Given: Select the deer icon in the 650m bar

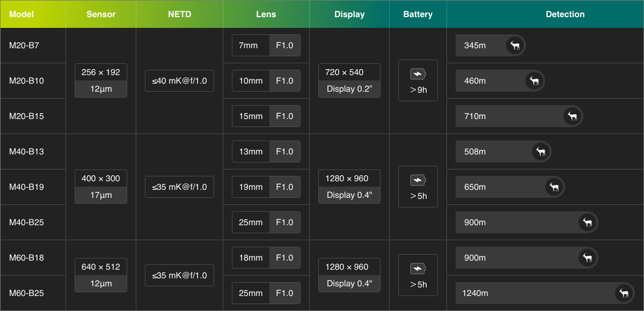Looking at the screenshot, I should 554,187.
